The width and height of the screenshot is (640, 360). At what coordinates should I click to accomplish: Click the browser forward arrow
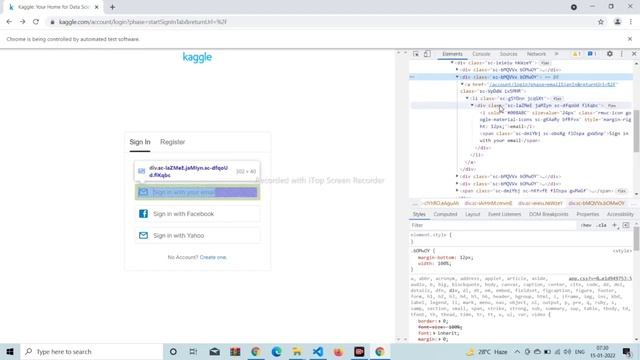tap(22, 22)
